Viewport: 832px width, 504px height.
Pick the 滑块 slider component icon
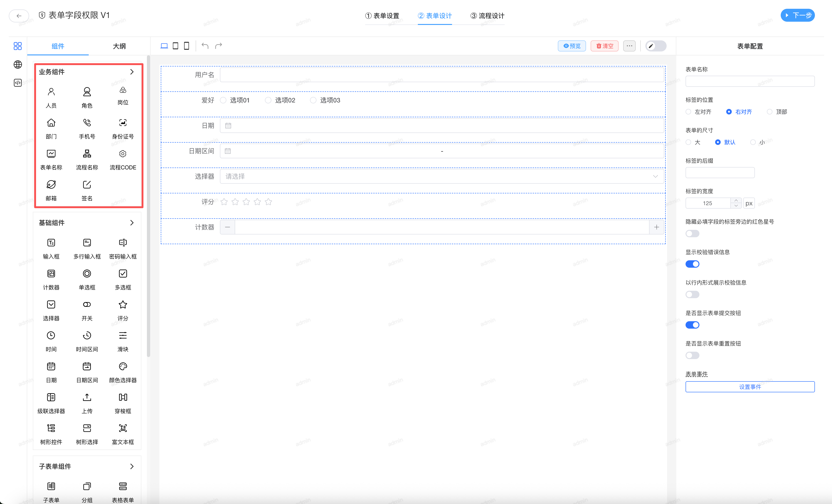[123, 336]
